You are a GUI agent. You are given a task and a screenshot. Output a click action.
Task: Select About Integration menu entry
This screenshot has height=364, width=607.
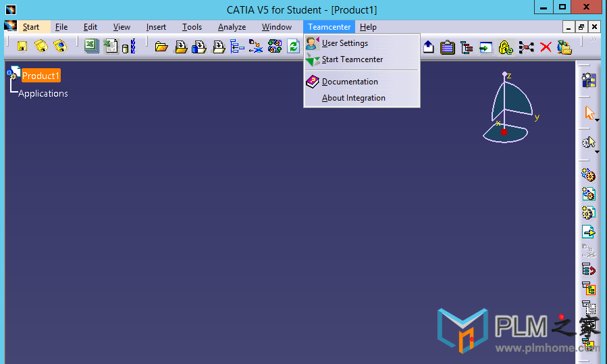(362, 98)
